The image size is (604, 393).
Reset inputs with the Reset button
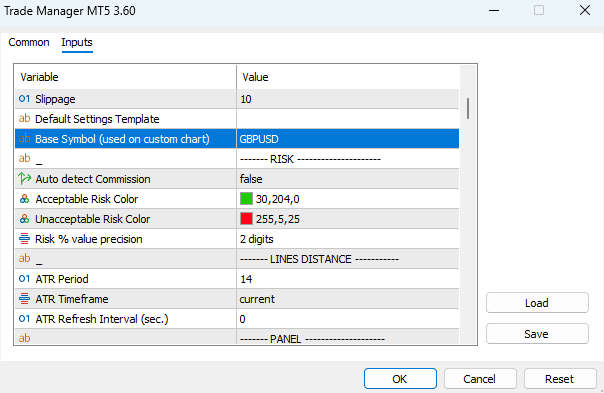(x=560, y=379)
